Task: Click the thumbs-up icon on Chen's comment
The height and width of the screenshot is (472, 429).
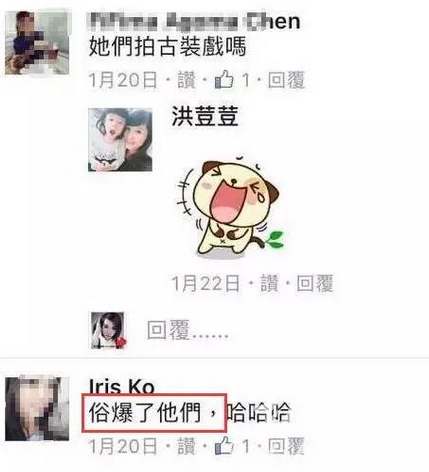Action: coord(224,79)
